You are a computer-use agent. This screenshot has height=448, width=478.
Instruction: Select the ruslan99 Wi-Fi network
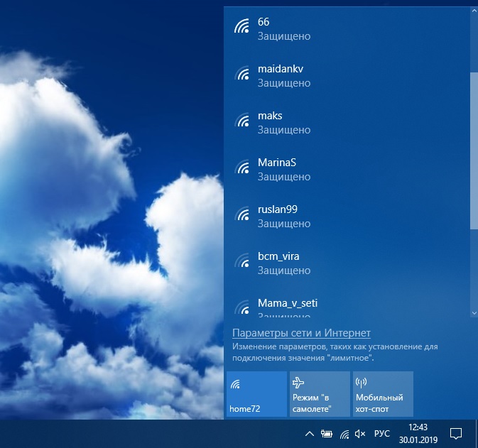click(x=347, y=217)
